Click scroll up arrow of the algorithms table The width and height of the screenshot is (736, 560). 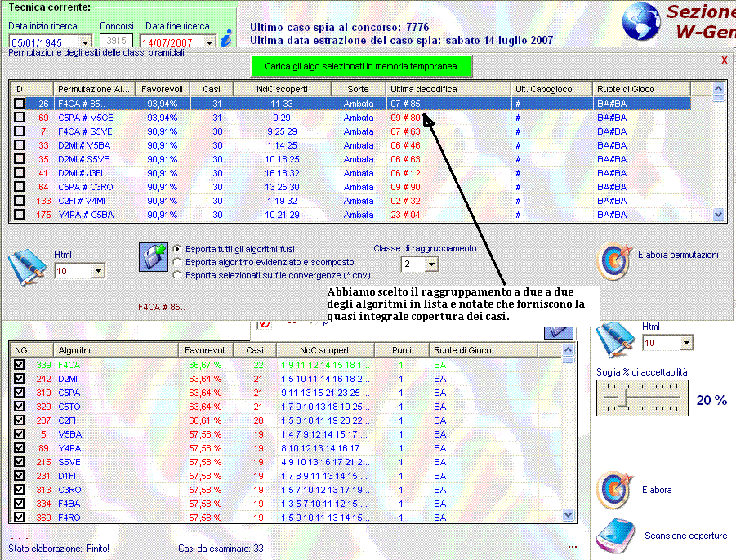[568, 349]
